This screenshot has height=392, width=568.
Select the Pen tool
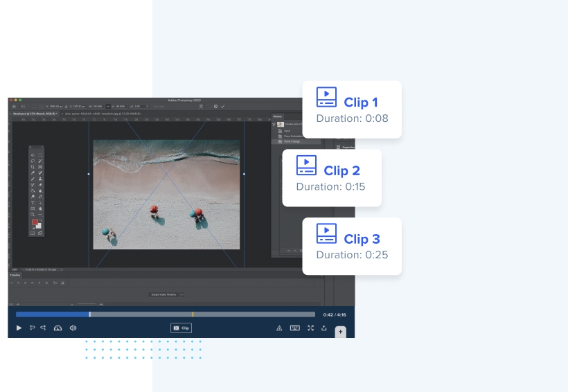[x=40, y=197]
